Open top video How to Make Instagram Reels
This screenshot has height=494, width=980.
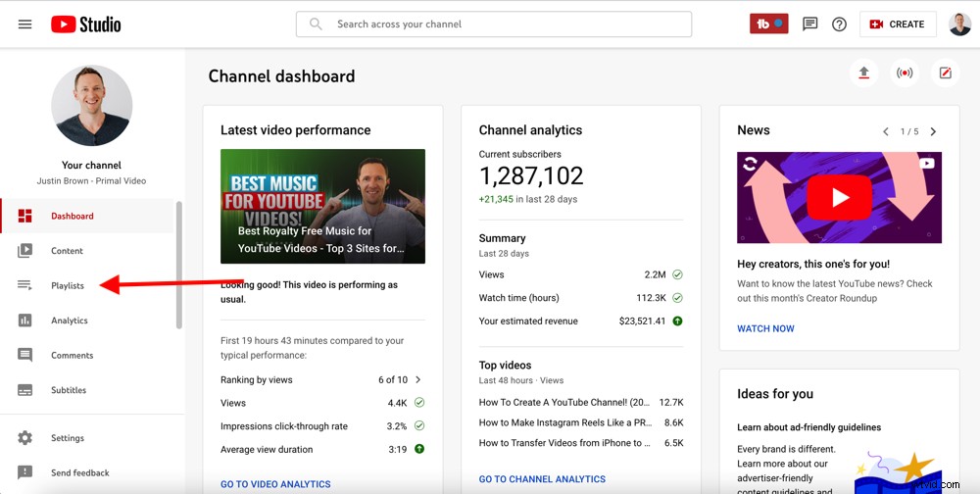(564, 422)
